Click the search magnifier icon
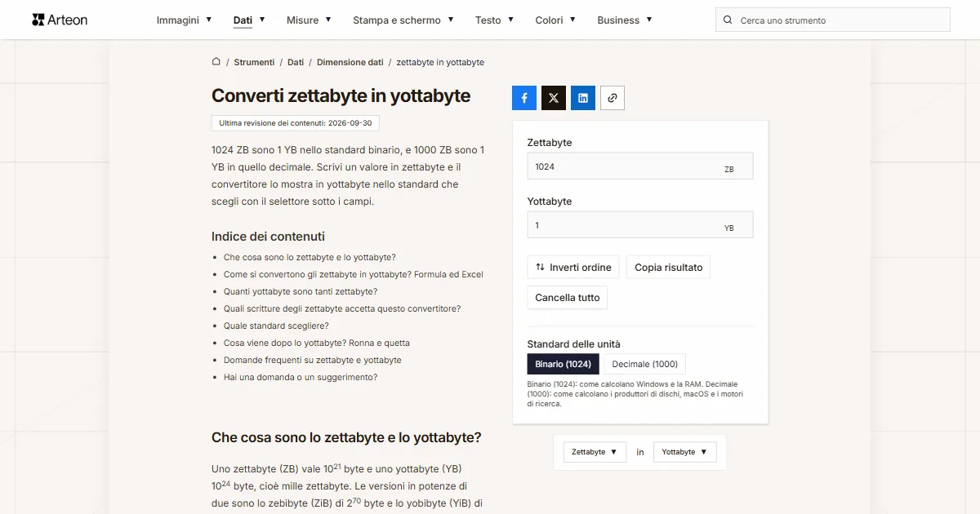 coord(728,20)
